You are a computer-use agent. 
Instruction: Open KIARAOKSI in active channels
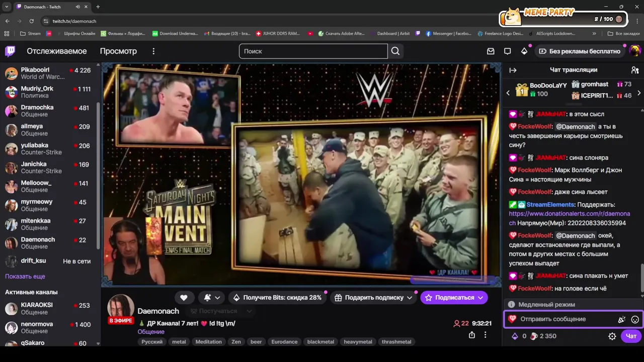pos(49,309)
